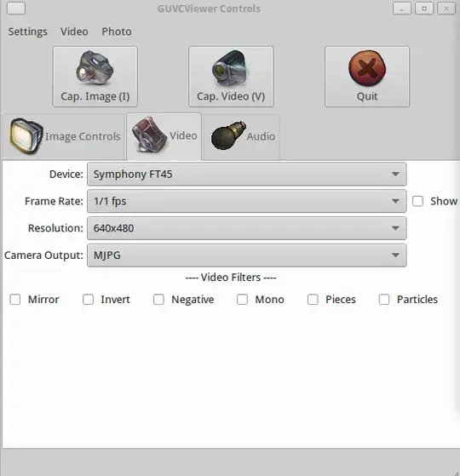This screenshot has height=476, width=460.
Task: Click the microphone icon on Audio tab
Action: (228, 135)
